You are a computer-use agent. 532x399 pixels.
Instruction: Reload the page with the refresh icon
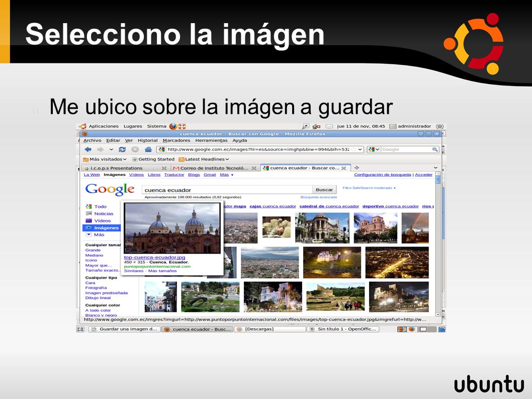point(122,149)
